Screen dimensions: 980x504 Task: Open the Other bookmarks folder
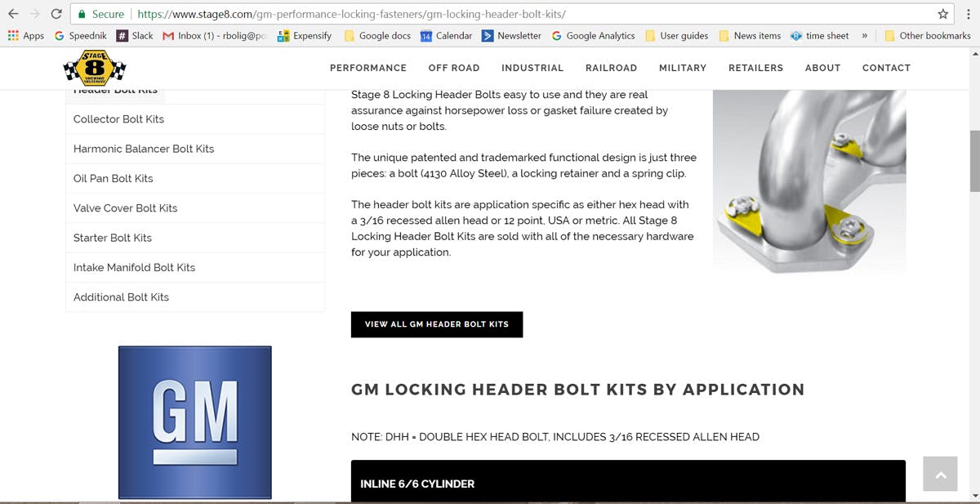(927, 36)
